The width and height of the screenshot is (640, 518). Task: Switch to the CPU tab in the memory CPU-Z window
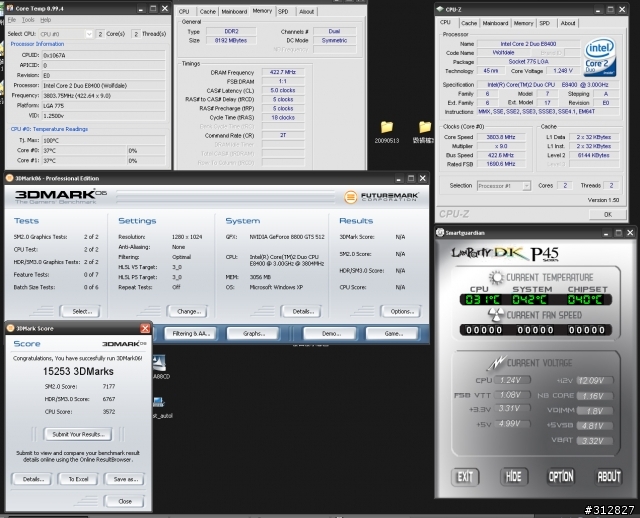click(184, 11)
